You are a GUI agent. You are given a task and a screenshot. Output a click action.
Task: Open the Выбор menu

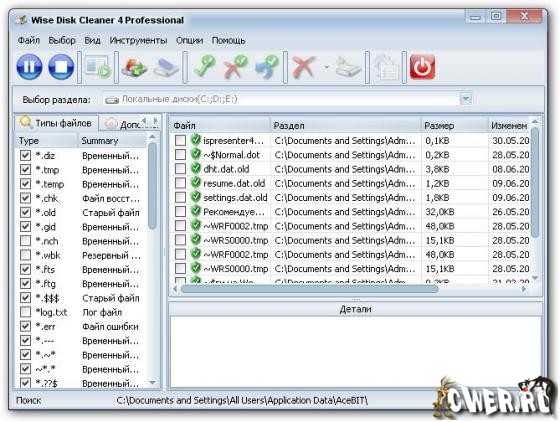click(x=62, y=40)
